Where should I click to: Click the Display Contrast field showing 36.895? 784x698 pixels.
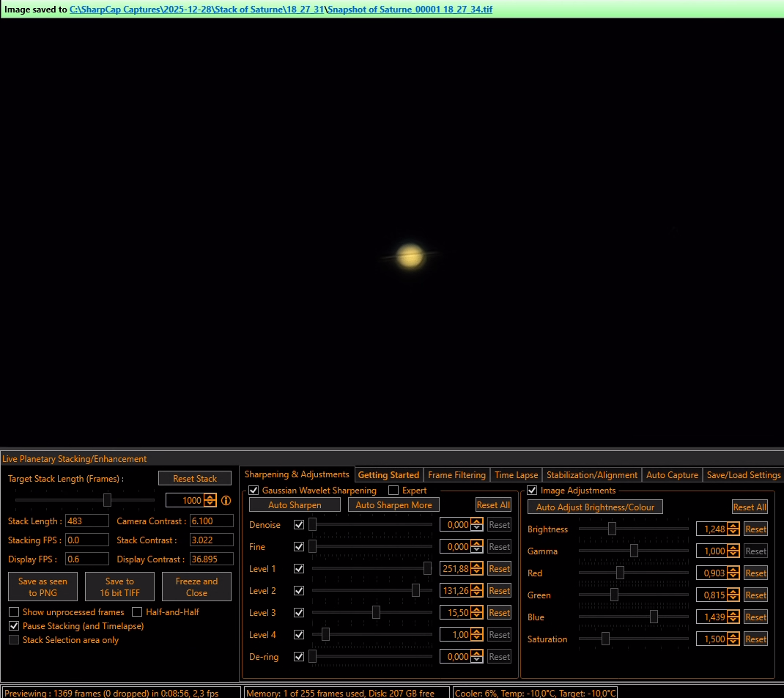212,559
